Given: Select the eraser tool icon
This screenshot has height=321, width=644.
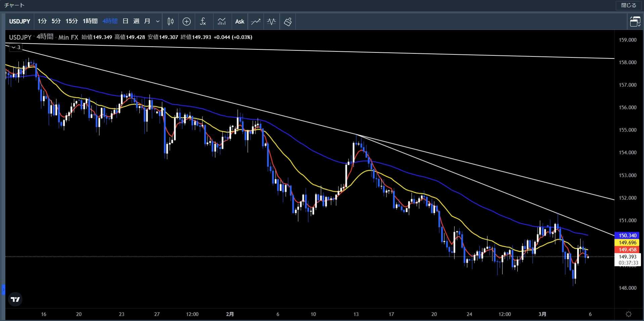Looking at the screenshot, I should point(288,21).
